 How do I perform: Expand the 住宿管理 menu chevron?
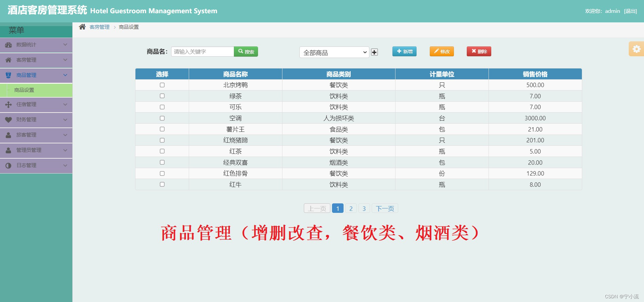65,104
